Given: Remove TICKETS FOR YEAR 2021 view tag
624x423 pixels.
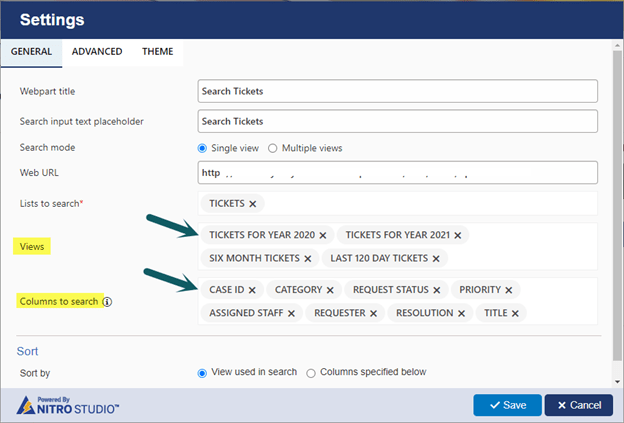Looking at the screenshot, I should point(457,235).
